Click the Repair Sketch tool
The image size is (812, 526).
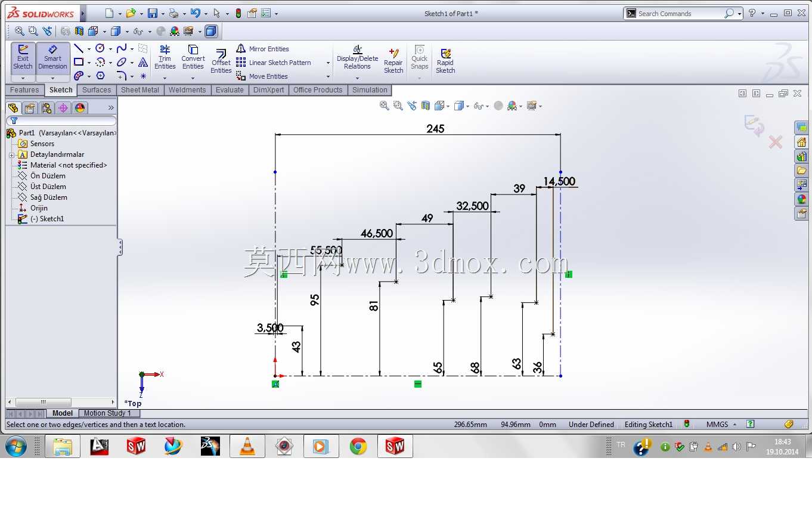pos(393,61)
